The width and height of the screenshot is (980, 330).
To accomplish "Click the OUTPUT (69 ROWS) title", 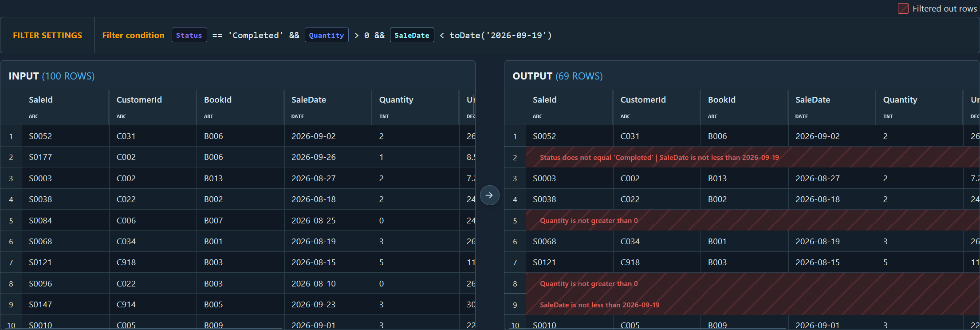I will 558,76.
